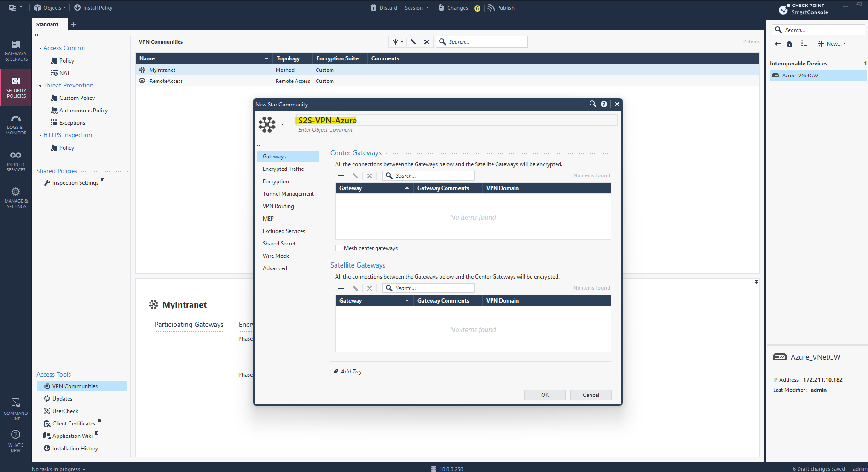Select Encrypted Traffic in dialog menu
Screen dimensions: 868x472
coord(288,169)
